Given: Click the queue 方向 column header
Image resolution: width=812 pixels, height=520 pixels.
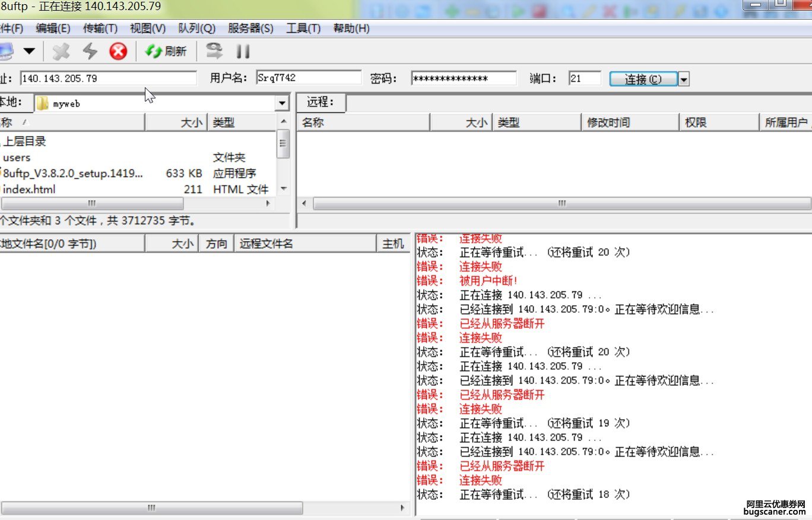Looking at the screenshot, I should [x=217, y=243].
